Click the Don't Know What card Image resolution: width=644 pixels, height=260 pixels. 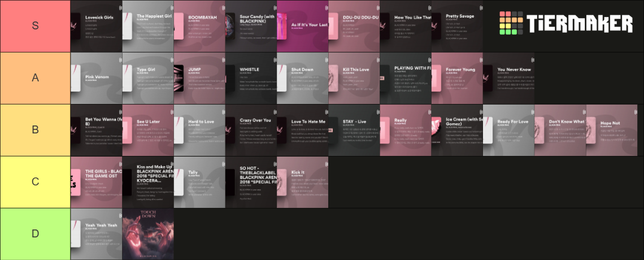click(560, 130)
